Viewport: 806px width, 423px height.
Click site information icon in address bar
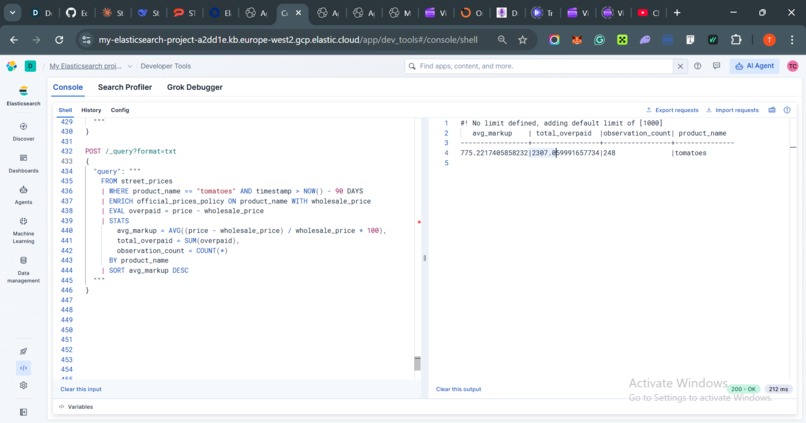86,40
